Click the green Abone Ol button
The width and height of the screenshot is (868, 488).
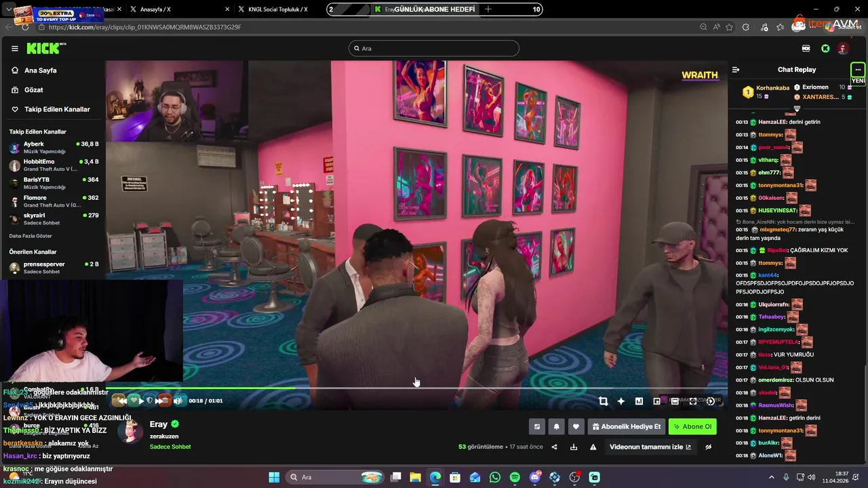coord(692,426)
